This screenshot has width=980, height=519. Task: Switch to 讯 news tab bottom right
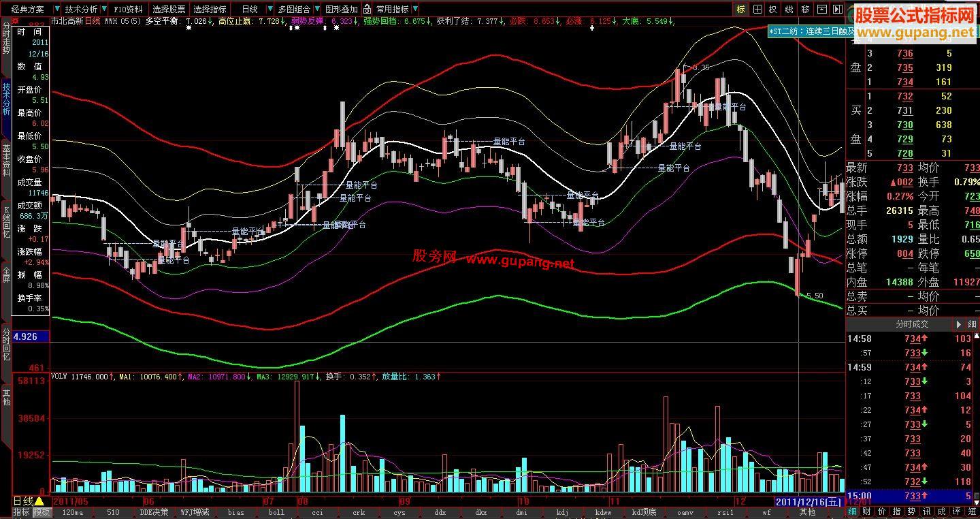[927, 512]
